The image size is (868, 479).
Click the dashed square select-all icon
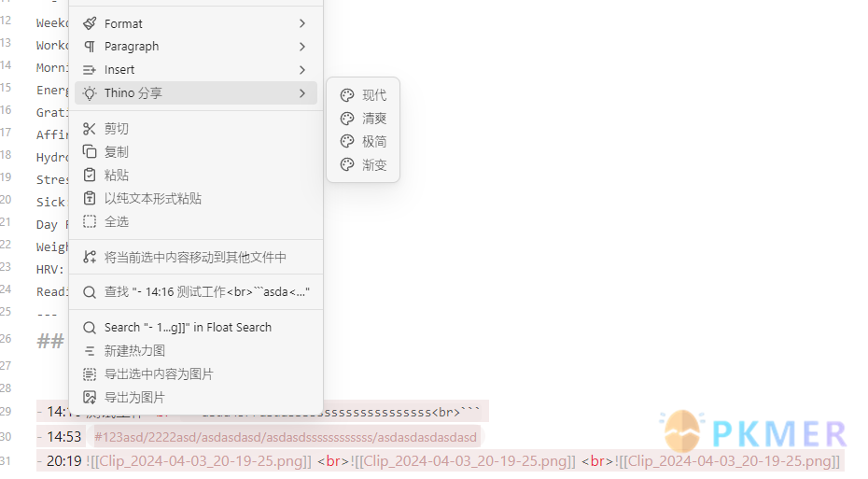coord(89,221)
